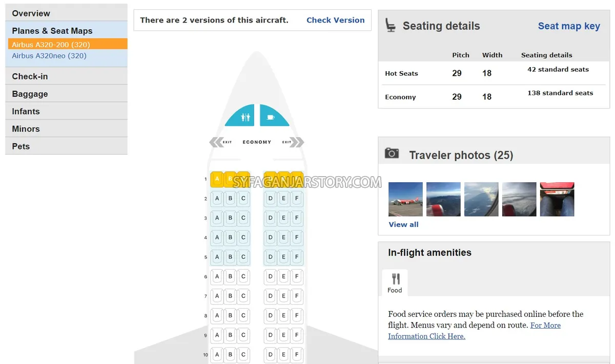This screenshot has height=364, width=615.
Task: Click the camera icon next to Traveler photos
Action: point(392,153)
